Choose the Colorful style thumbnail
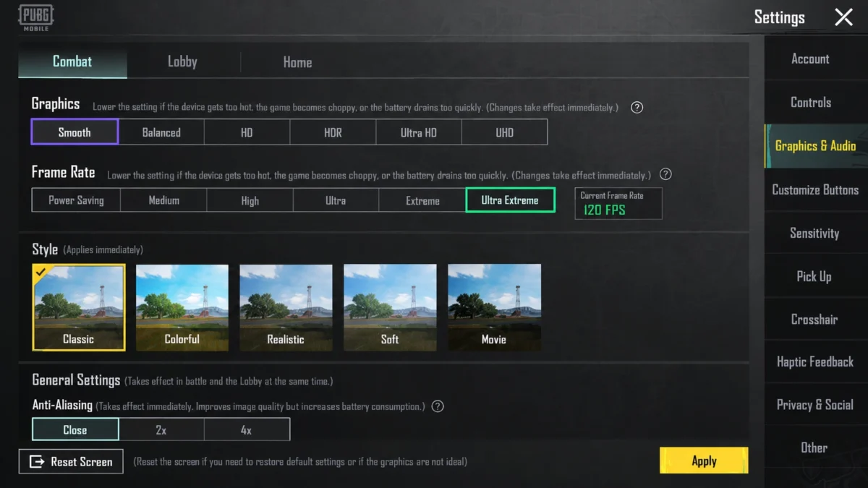The width and height of the screenshot is (868, 488). tap(182, 307)
